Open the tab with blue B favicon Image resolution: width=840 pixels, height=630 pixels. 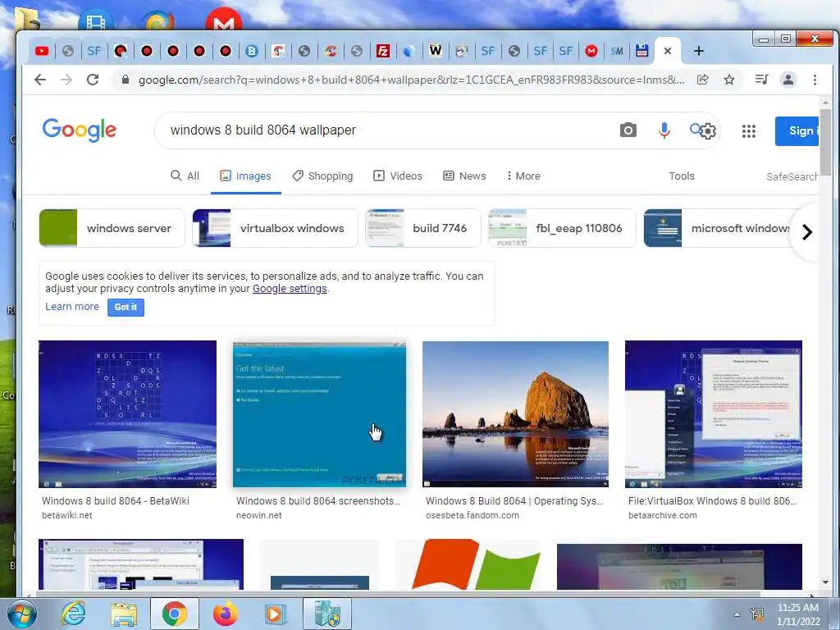coord(252,51)
